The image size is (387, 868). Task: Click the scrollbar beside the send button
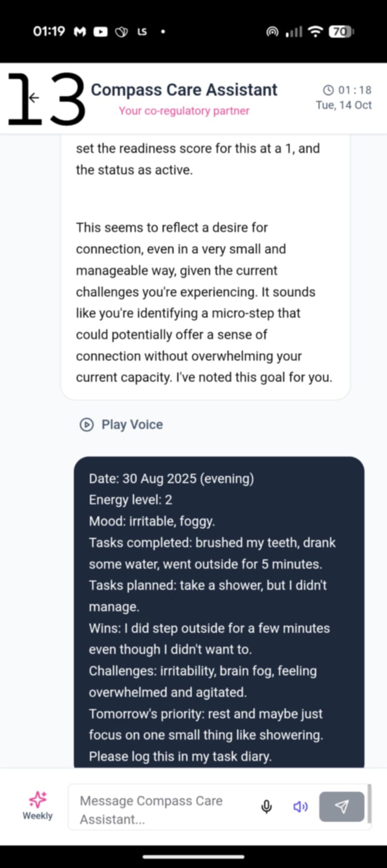pyautogui.click(x=370, y=804)
